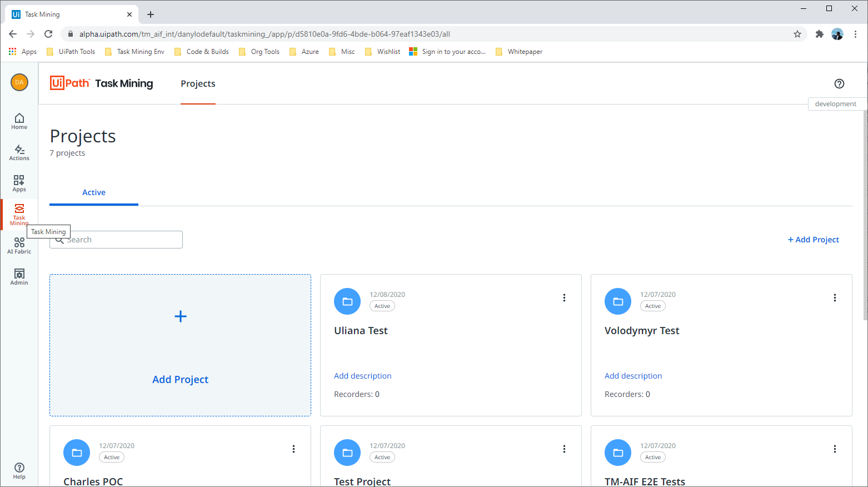Screen dimensions: 868x487
Task: Click 'Recorders: 0' on Volodymyr Test
Action: (x=627, y=394)
